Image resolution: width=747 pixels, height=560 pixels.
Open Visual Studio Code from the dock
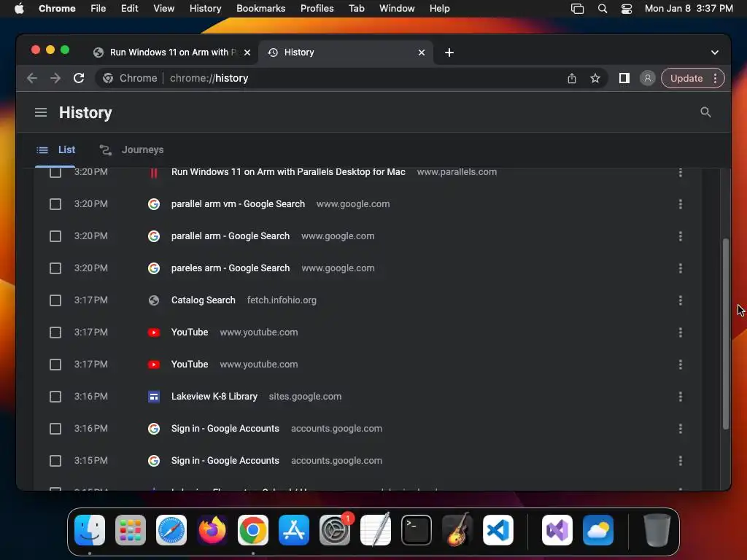point(498,530)
